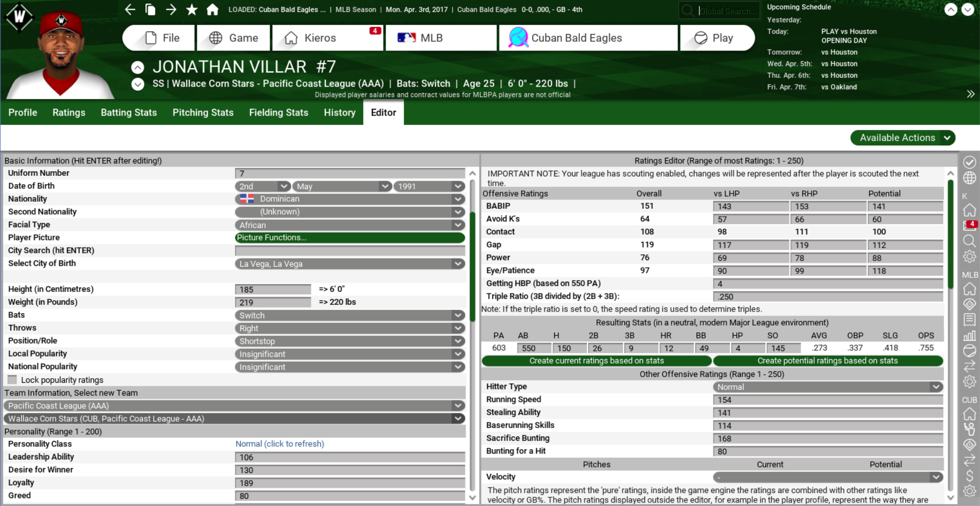980x506 pixels.
Task: Click the Uniform Number field
Action: (x=350, y=173)
